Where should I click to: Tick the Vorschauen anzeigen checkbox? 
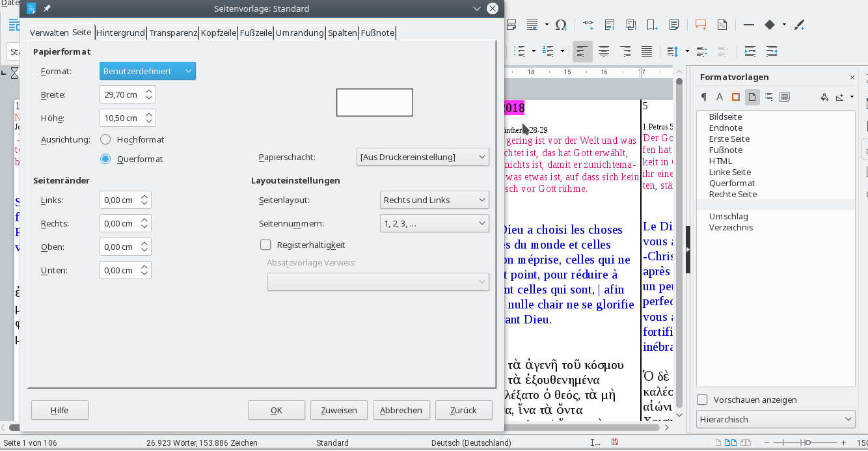point(702,400)
